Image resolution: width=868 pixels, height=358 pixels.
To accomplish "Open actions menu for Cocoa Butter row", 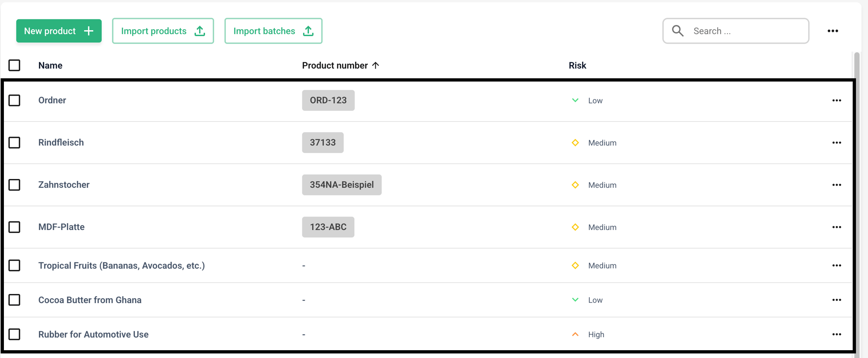I will [x=836, y=300].
